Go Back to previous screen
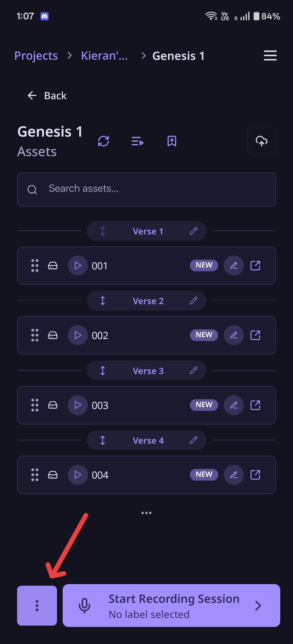The width and height of the screenshot is (293, 644). pos(47,96)
